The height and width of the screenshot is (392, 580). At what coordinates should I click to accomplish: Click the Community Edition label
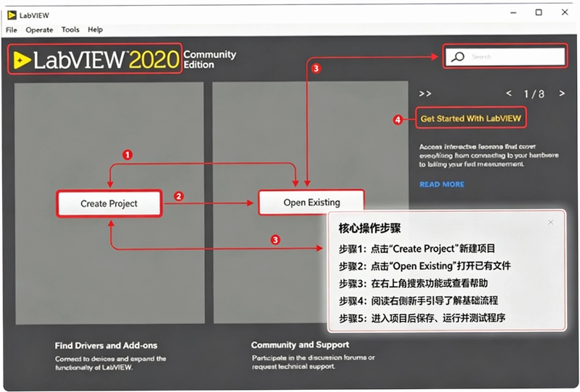tap(209, 59)
